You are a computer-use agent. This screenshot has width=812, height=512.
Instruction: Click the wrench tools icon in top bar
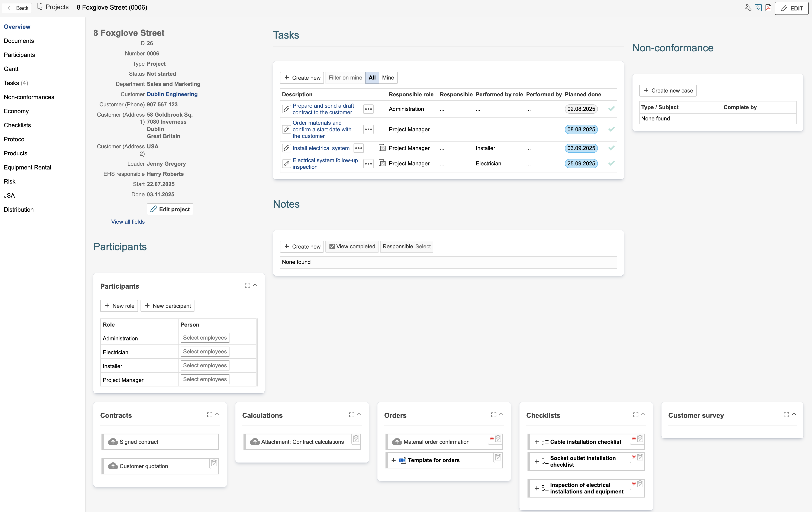748,8
